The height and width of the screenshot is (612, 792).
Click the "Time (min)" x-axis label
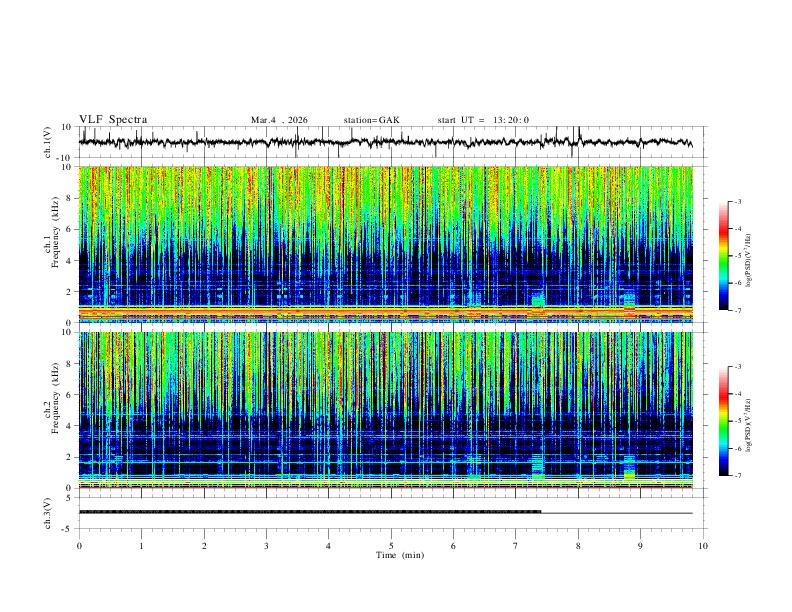tap(400, 555)
